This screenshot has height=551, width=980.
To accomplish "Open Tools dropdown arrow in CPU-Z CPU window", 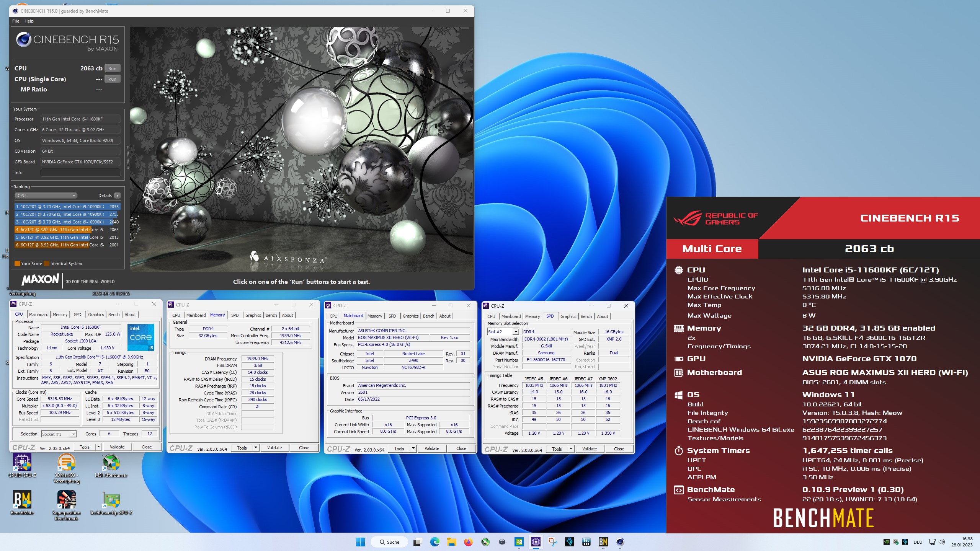I will pos(98,447).
